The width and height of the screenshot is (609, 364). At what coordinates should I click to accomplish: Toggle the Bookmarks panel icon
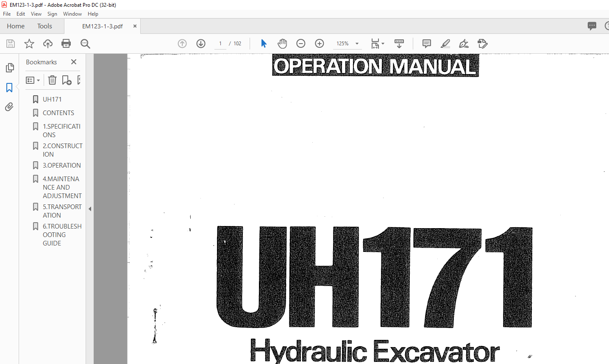(9, 88)
